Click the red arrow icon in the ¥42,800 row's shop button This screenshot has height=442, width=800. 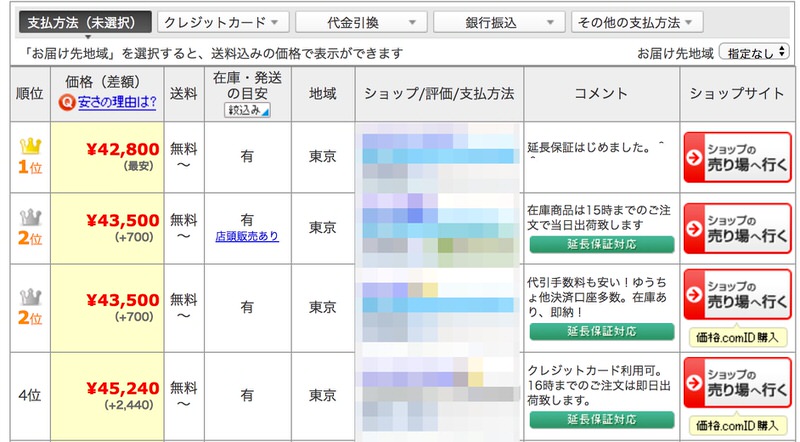tap(695, 157)
